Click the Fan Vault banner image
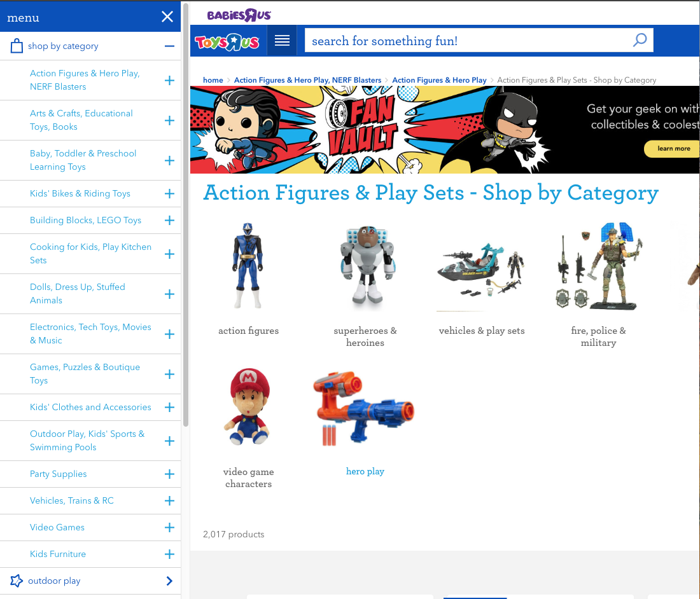700x599 pixels. tap(445, 130)
